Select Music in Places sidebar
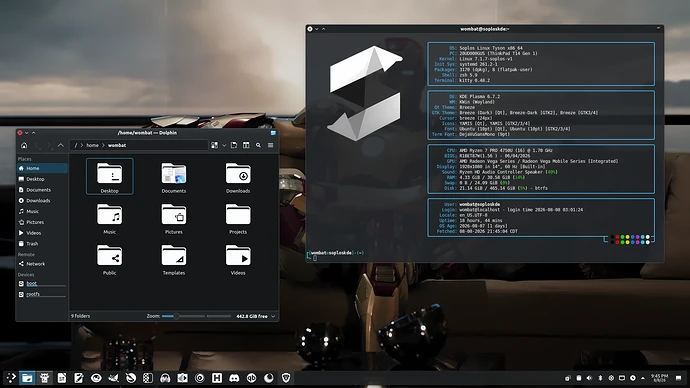Viewport: 690px width, 388px height. (x=42, y=211)
